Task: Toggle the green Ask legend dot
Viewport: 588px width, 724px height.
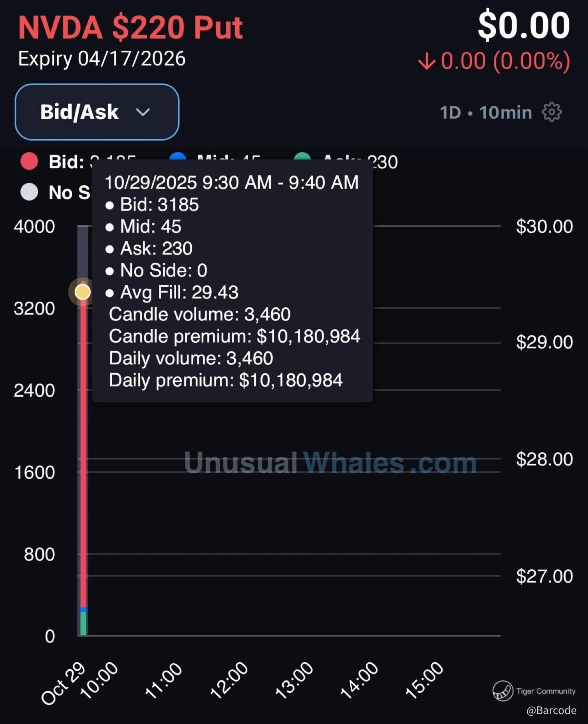Action: [302, 157]
